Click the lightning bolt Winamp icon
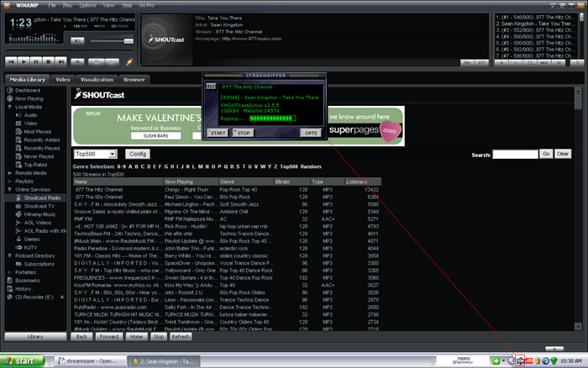Screen dimensions: 588x368 coord(129,61)
